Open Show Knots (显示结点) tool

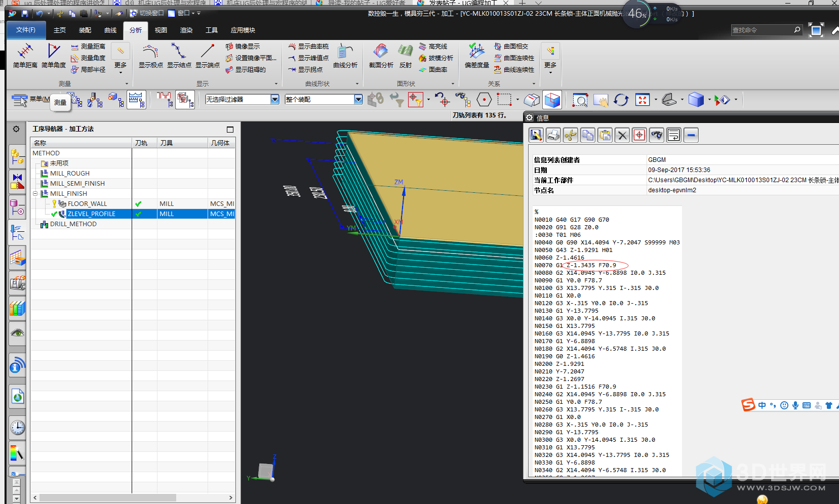point(179,56)
